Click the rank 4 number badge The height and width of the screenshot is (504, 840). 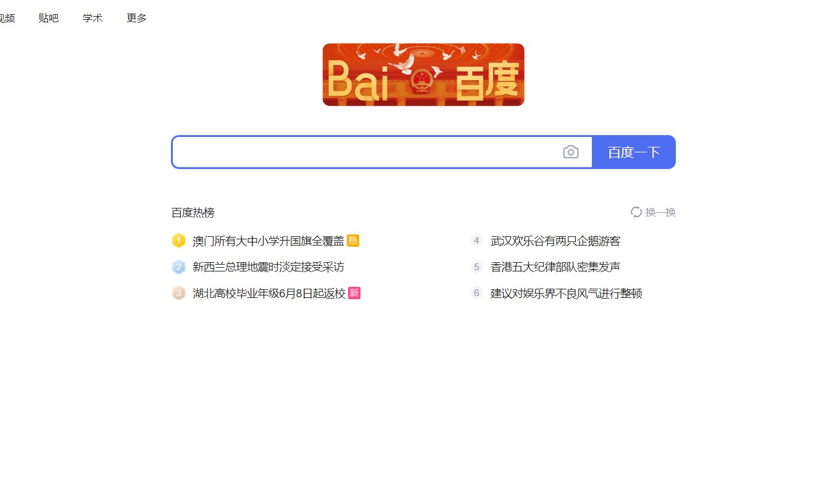pos(476,241)
